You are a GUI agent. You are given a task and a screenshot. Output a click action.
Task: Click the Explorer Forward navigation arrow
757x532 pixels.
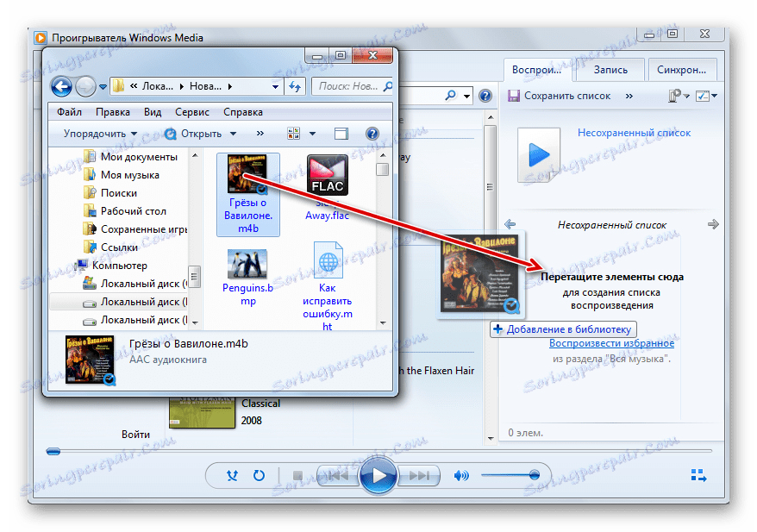tap(86, 87)
